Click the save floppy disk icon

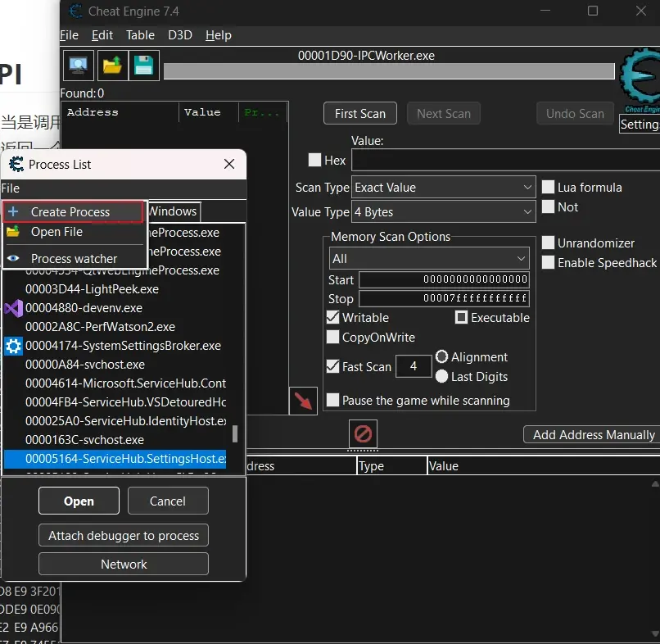point(144,66)
